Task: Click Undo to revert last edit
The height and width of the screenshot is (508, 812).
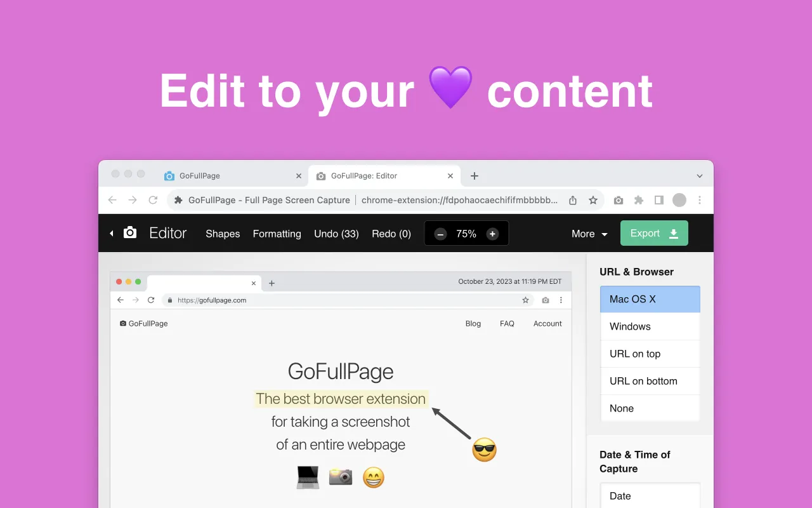Action: (x=336, y=234)
